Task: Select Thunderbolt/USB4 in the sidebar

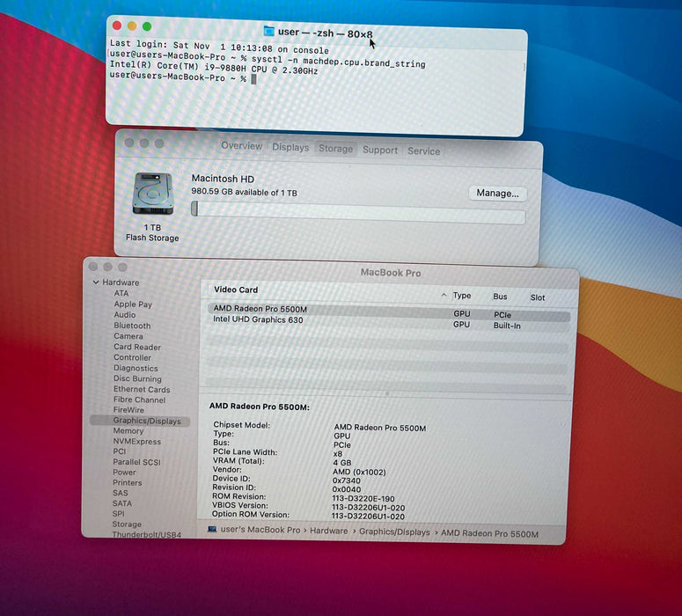Action: tap(147, 535)
